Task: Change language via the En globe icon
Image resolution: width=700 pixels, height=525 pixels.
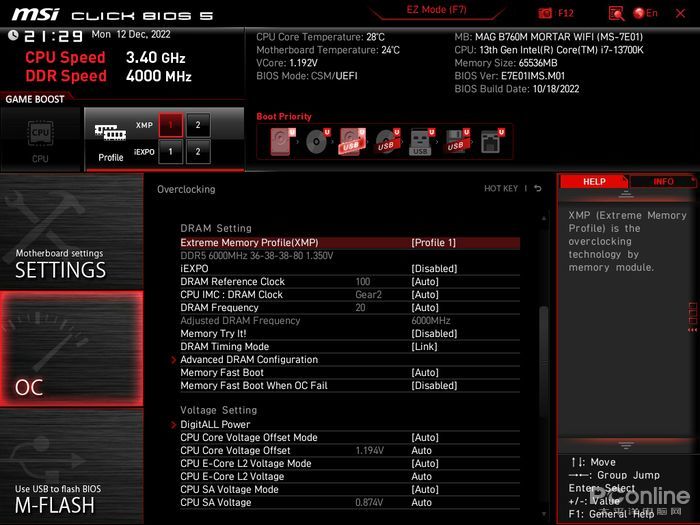Action: click(646, 13)
